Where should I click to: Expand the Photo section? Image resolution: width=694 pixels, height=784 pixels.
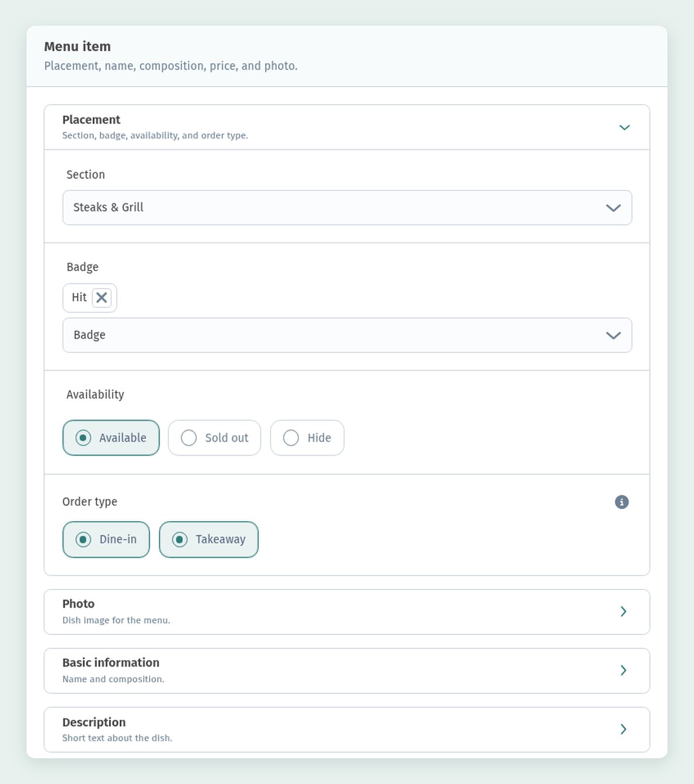(347, 612)
